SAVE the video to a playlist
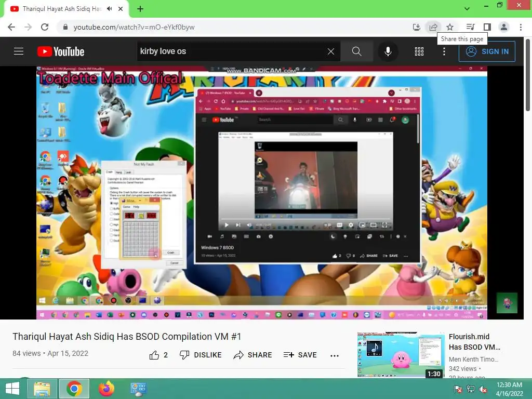 [x=300, y=355]
